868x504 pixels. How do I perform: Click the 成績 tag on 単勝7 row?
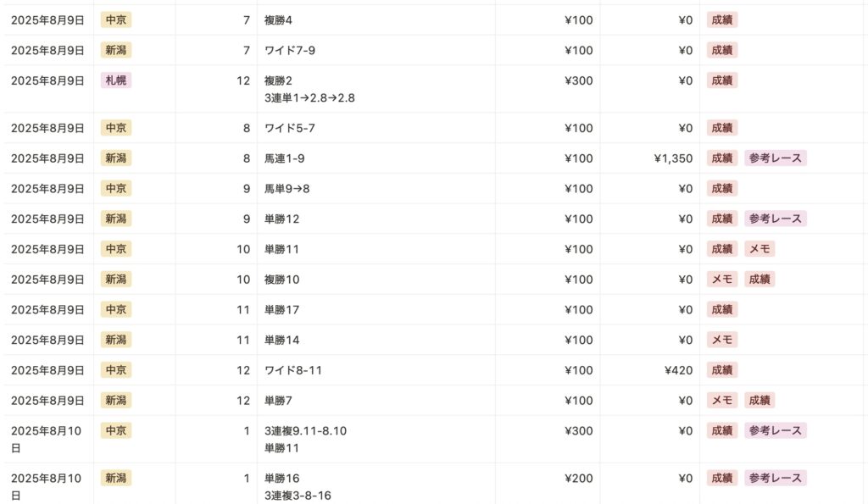point(759,400)
